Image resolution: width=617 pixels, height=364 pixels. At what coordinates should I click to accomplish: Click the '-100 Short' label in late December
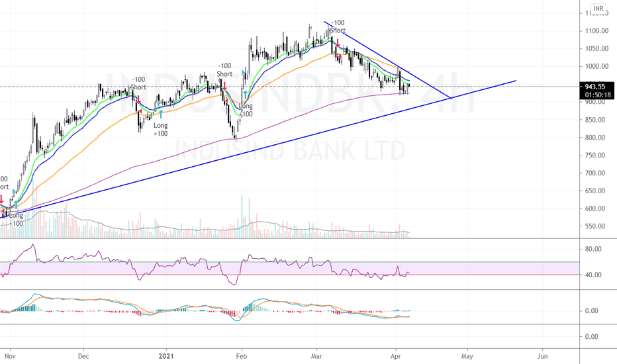[x=138, y=83]
